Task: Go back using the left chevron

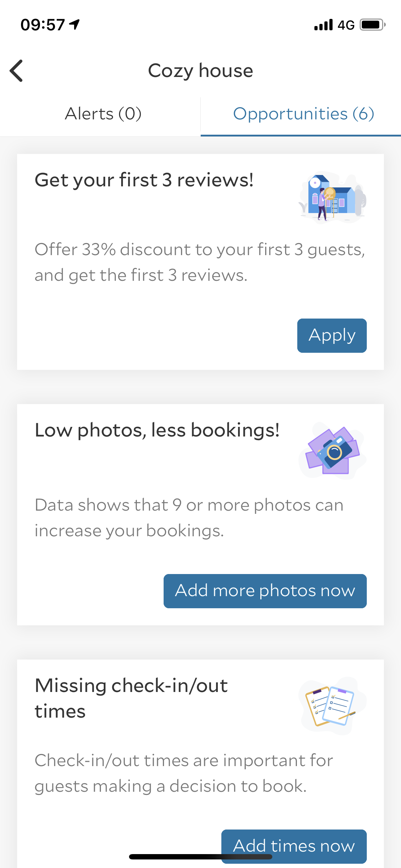Action: coord(16,71)
